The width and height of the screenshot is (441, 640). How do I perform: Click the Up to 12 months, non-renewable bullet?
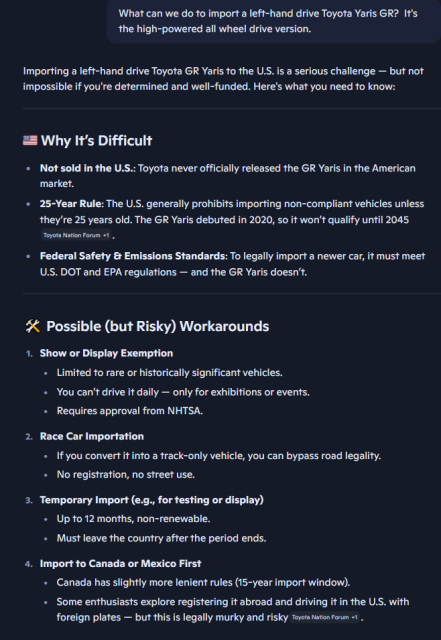coord(134,519)
